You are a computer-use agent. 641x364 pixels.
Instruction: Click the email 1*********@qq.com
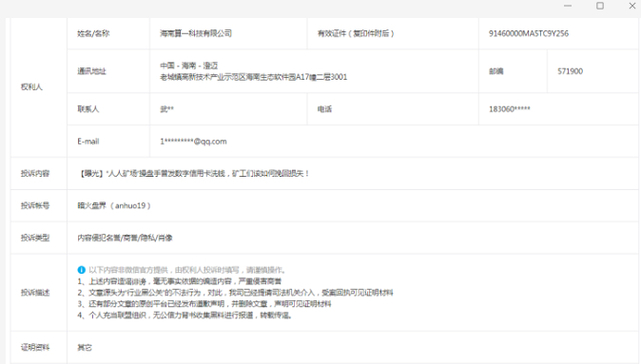[x=193, y=142]
